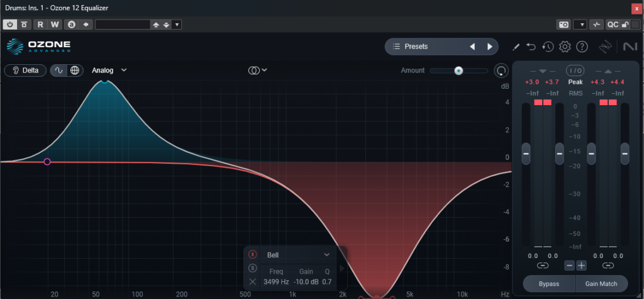The image size is (644, 299).
Task: Click the bypass effect icon next to power
Action: click(x=24, y=25)
